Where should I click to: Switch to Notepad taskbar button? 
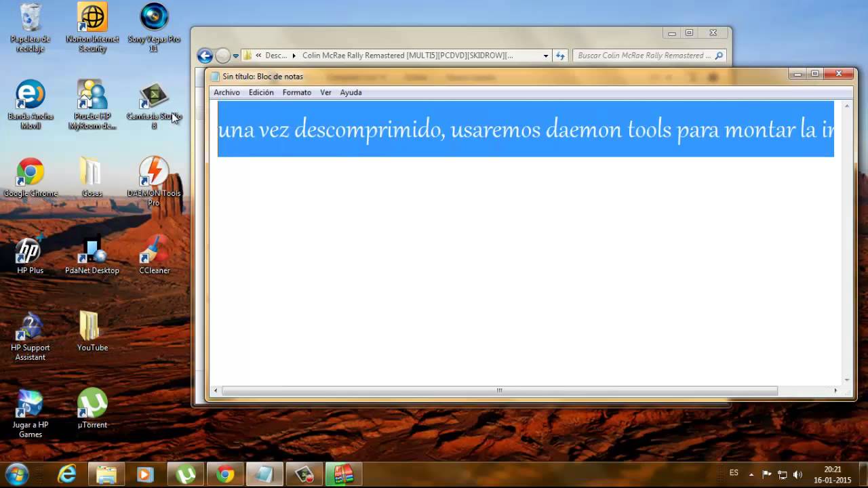coord(264,474)
